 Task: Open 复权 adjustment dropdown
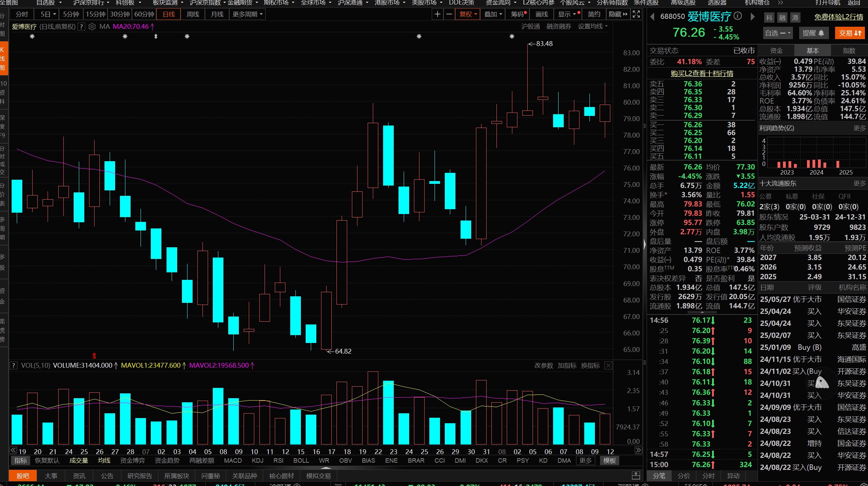467,14
